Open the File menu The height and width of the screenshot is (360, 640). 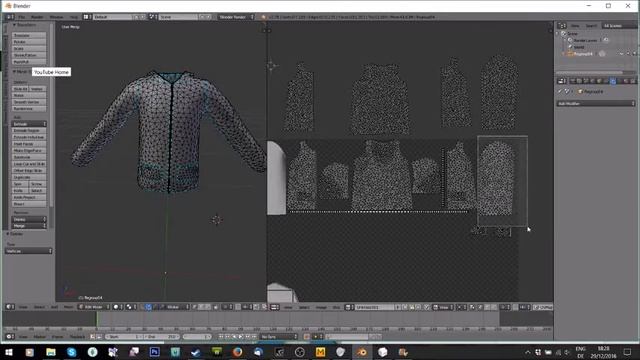pyautogui.click(x=22, y=17)
